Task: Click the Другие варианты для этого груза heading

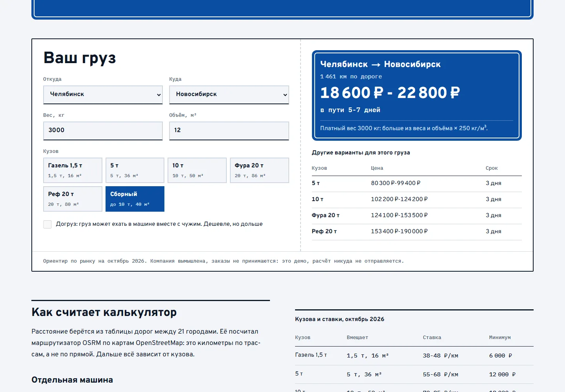Action: tap(361, 152)
